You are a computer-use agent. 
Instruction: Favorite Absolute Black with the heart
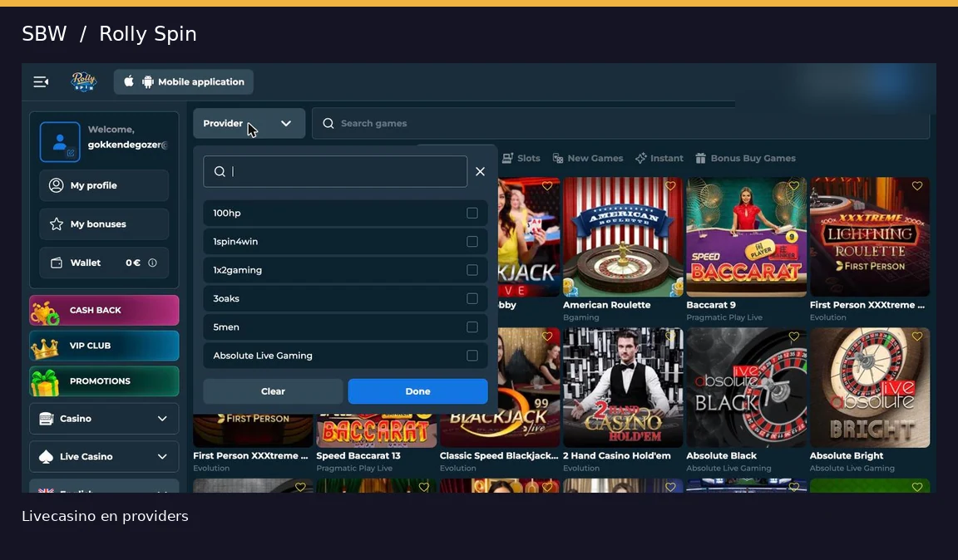point(793,336)
